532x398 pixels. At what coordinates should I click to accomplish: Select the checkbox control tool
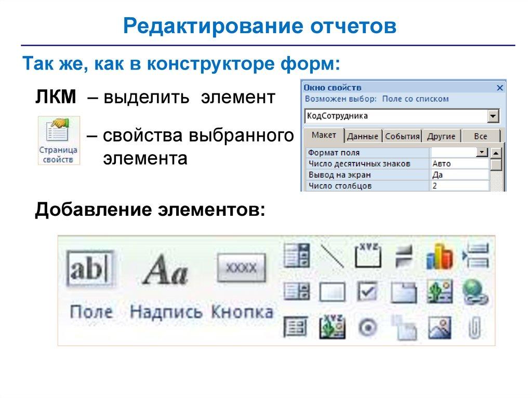point(368,292)
